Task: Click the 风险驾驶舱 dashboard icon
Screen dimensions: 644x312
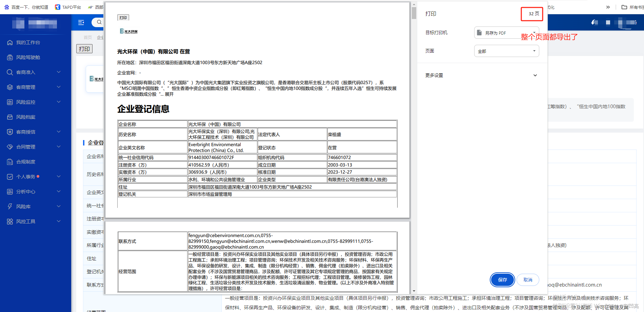Action: (x=10, y=57)
